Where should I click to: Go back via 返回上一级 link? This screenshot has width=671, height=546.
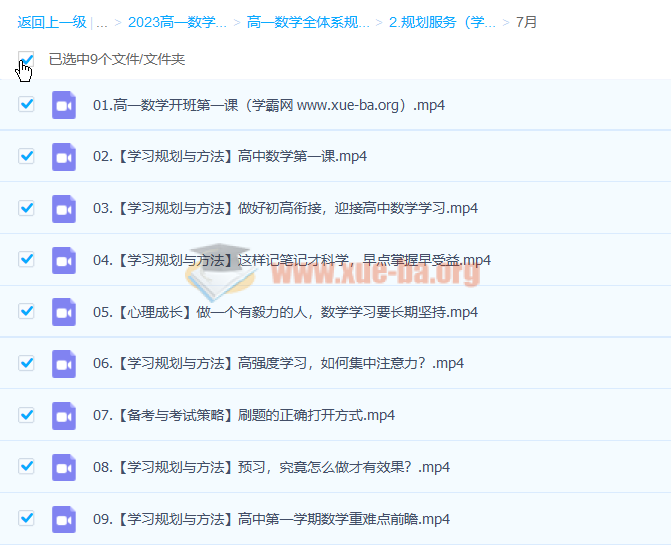51,21
